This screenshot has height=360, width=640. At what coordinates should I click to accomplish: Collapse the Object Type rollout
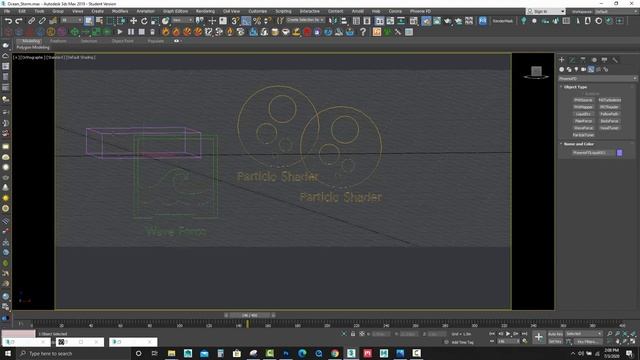click(576, 87)
